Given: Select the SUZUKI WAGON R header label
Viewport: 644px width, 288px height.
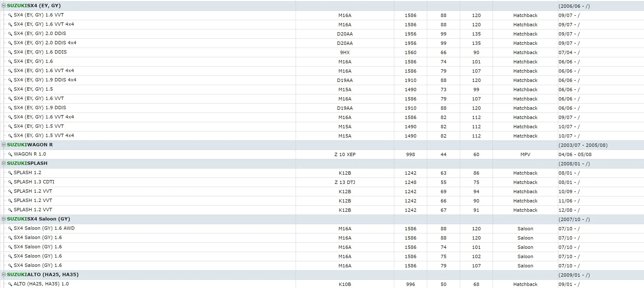Looking at the screenshot, I should tap(30, 145).
